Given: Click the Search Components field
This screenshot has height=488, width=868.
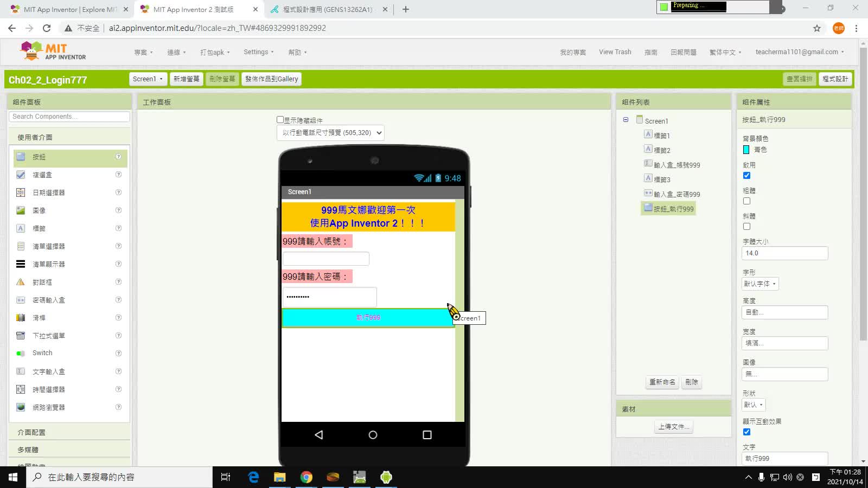Looking at the screenshot, I should [x=69, y=117].
